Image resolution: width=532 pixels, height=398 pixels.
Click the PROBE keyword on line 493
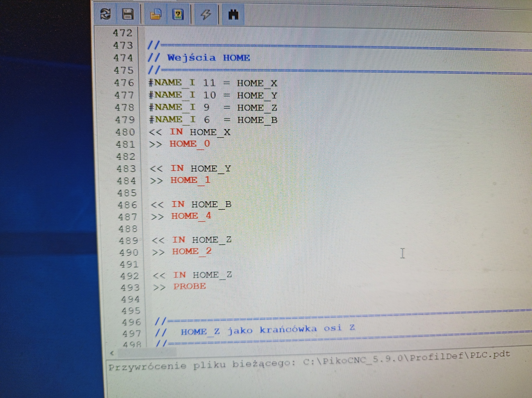190,286
